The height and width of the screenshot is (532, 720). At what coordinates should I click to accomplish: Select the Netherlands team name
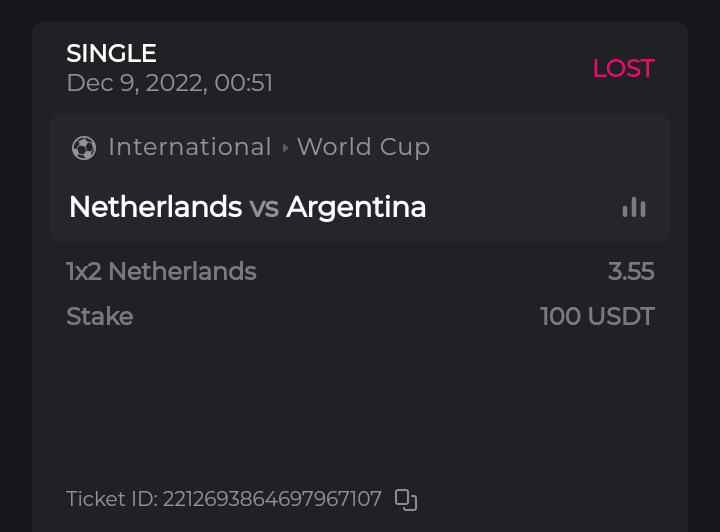point(155,207)
